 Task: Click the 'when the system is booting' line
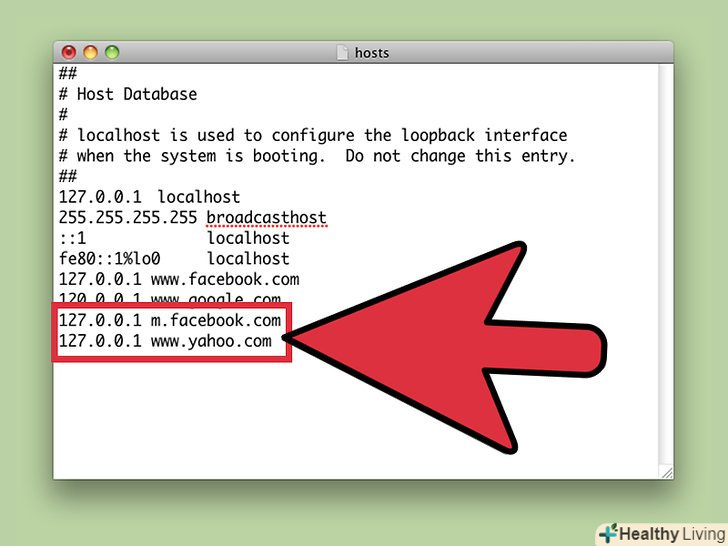point(317,156)
